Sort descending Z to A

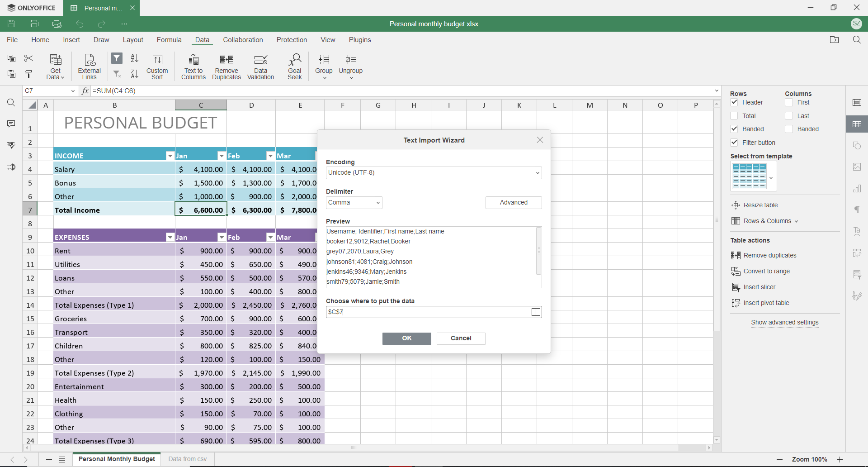(x=135, y=74)
